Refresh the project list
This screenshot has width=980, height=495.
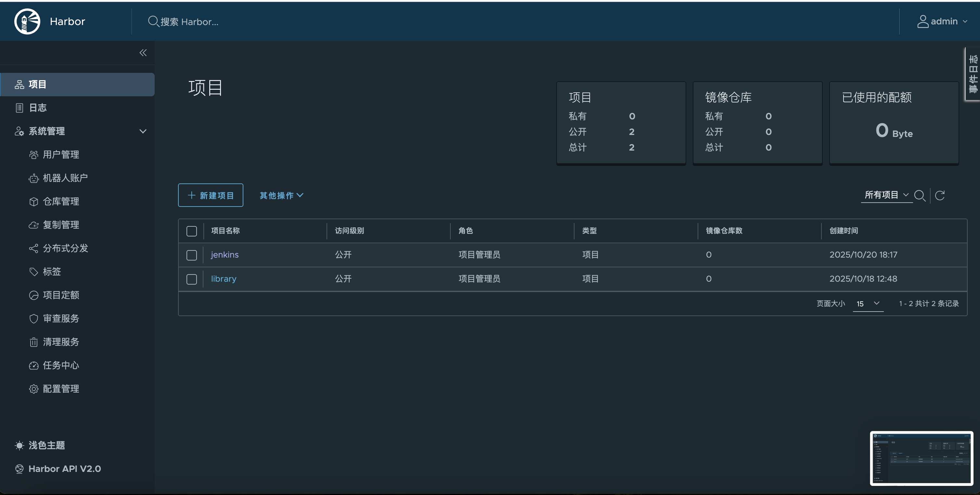click(x=940, y=195)
